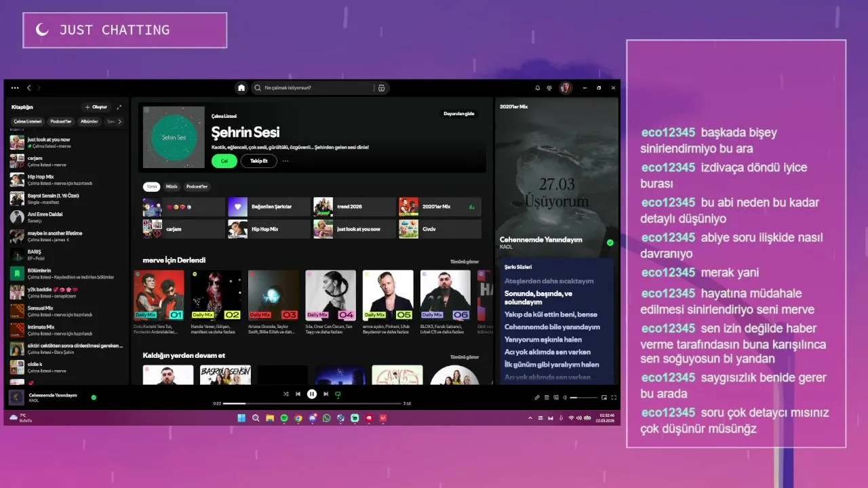Toggle saved check in now playing panel

(610, 242)
